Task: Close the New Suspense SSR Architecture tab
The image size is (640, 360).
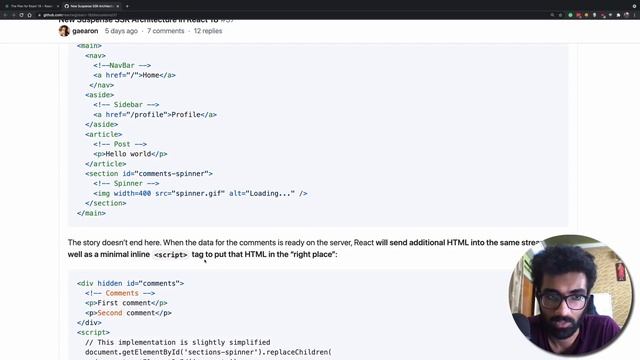Action: (x=118, y=6)
